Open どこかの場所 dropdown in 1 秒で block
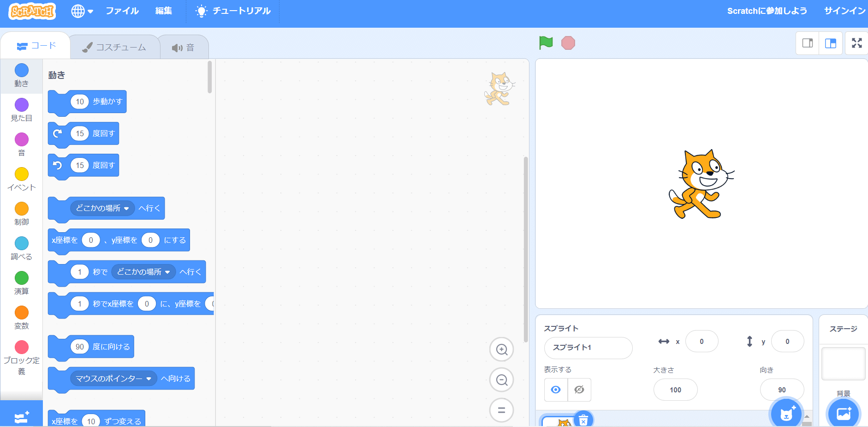 click(143, 272)
